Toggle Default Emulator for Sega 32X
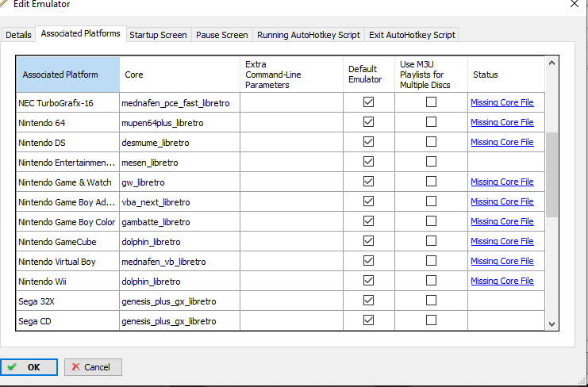Screen dimensions: 588x387 click(x=369, y=300)
